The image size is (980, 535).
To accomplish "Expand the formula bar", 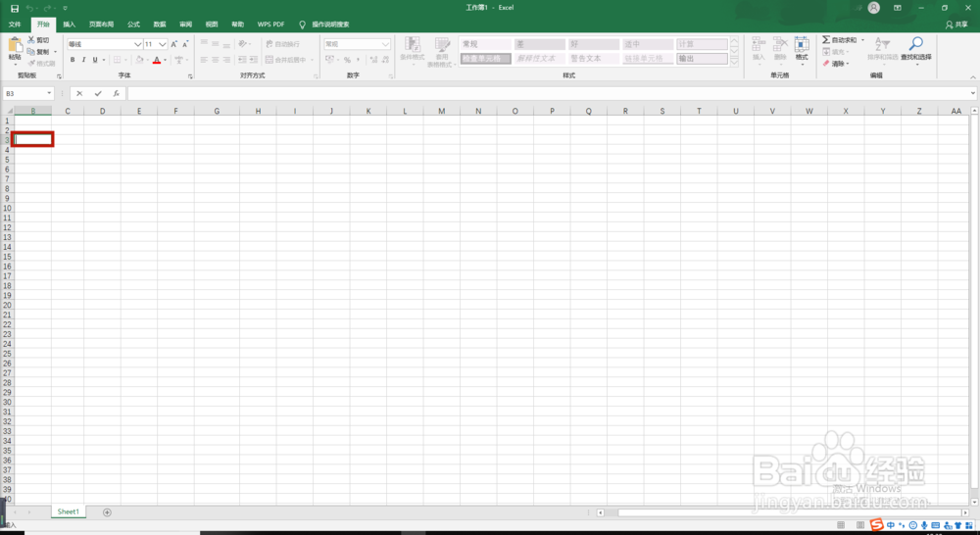I will point(973,94).
